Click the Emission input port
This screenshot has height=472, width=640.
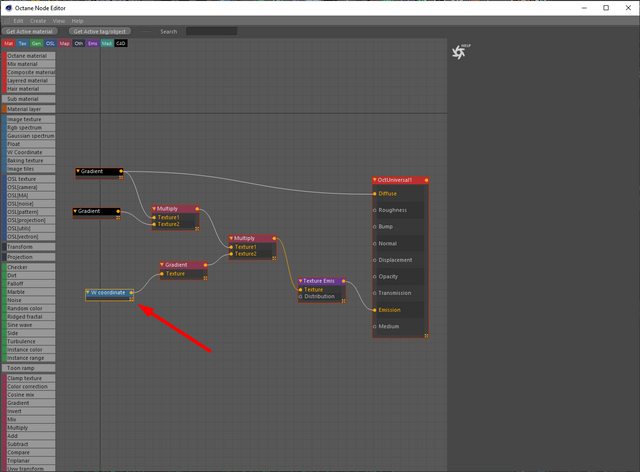click(375, 310)
